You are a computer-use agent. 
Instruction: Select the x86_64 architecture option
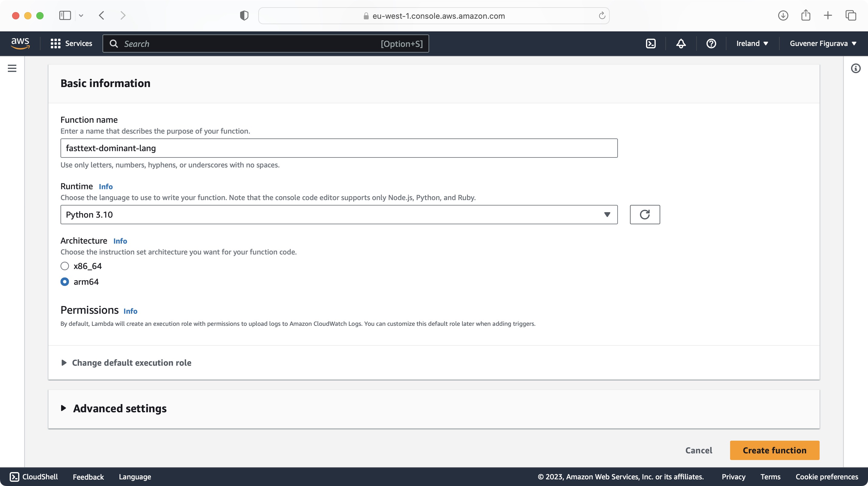tap(65, 266)
